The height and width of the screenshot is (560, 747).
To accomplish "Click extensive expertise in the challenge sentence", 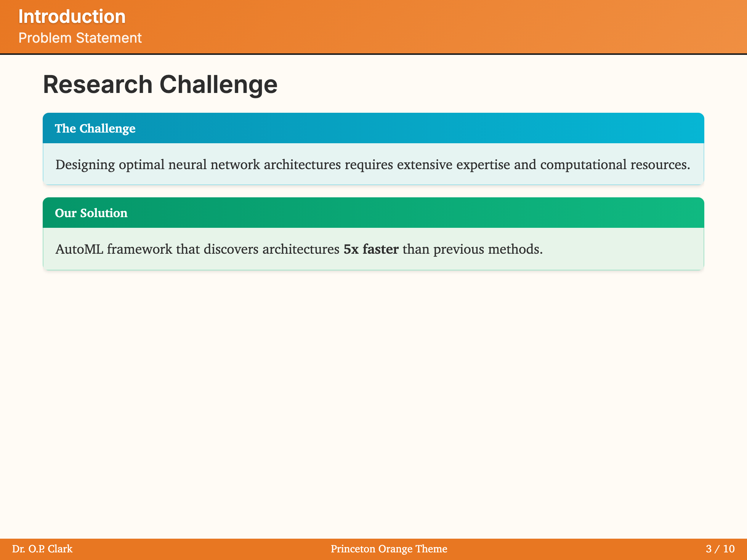I will (453, 165).
